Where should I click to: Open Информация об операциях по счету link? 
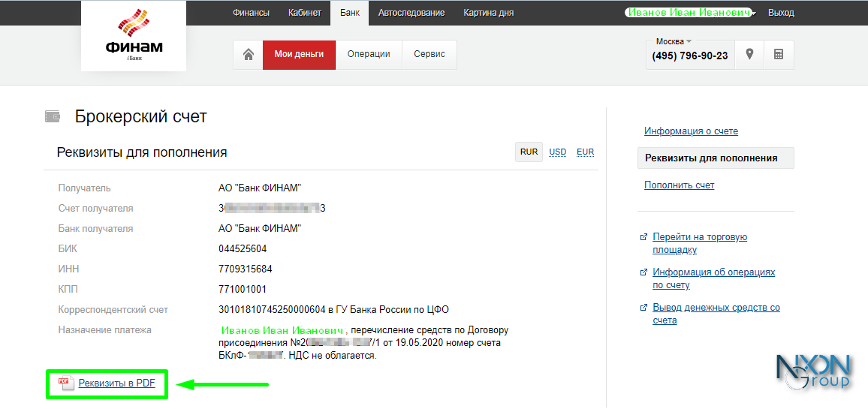[713, 278]
